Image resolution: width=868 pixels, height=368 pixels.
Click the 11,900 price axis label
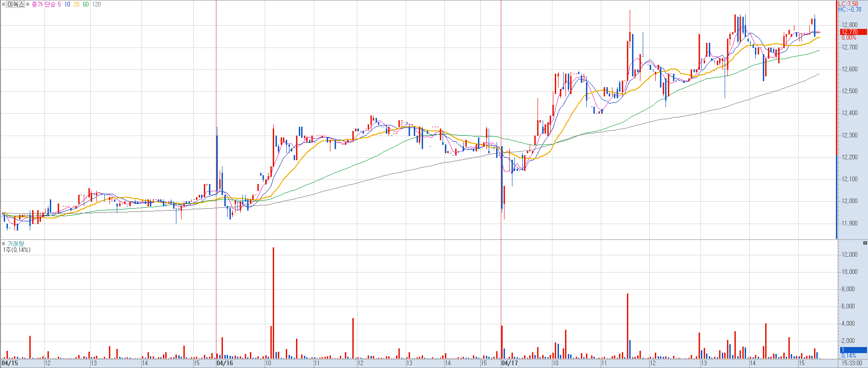coord(849,224)
